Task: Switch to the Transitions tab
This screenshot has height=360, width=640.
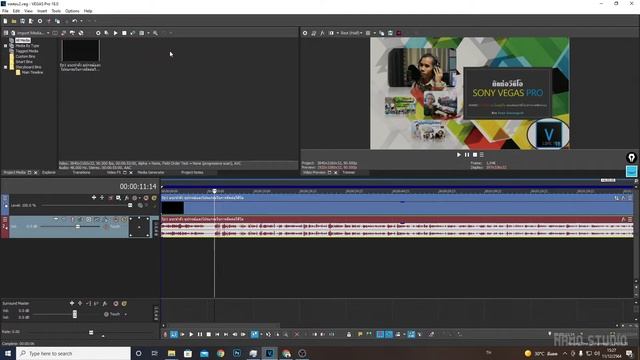Action: pyautogui.click(x=81, y=173)
